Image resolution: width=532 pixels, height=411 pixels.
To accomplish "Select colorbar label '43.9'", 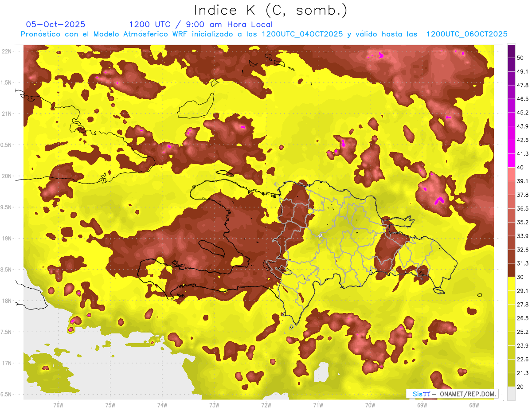I will (x=522, y=126).
